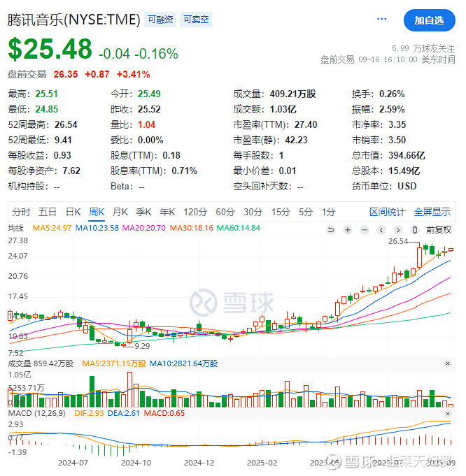
Task: Click the MACD (12,26,9) label
Action: click(x=37, y=413)
